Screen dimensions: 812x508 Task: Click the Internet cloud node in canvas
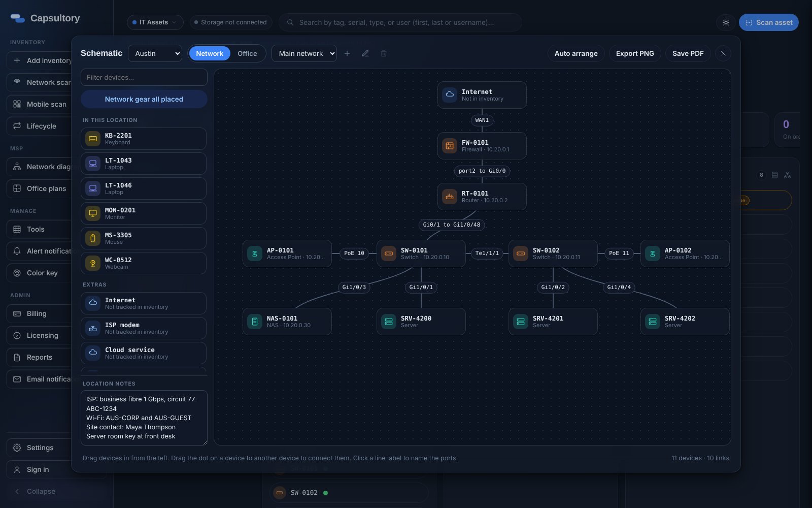[482, 95]
